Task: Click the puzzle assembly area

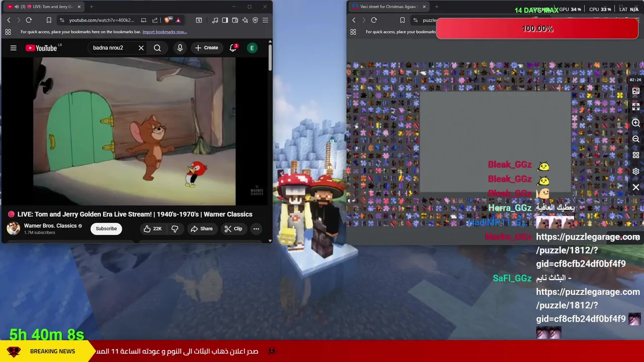Action: pyautogui.click(x=496, y=142)
